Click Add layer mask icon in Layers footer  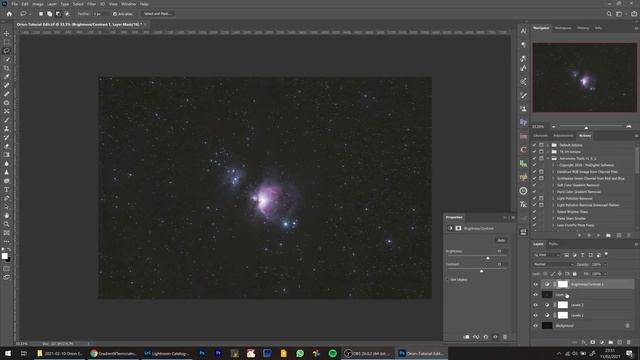point(593,342)
